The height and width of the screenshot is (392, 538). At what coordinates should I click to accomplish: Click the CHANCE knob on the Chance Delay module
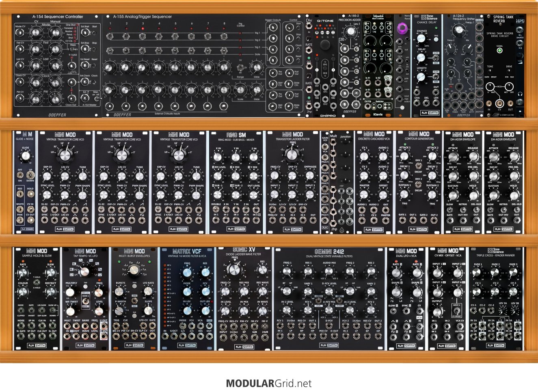pos(422,39)
